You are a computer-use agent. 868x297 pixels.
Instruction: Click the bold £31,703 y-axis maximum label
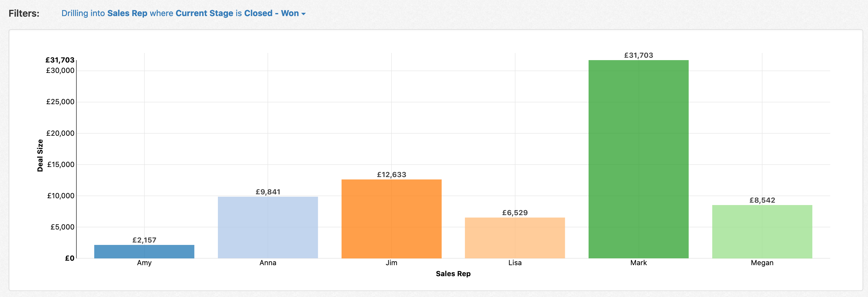click(60, 60)
